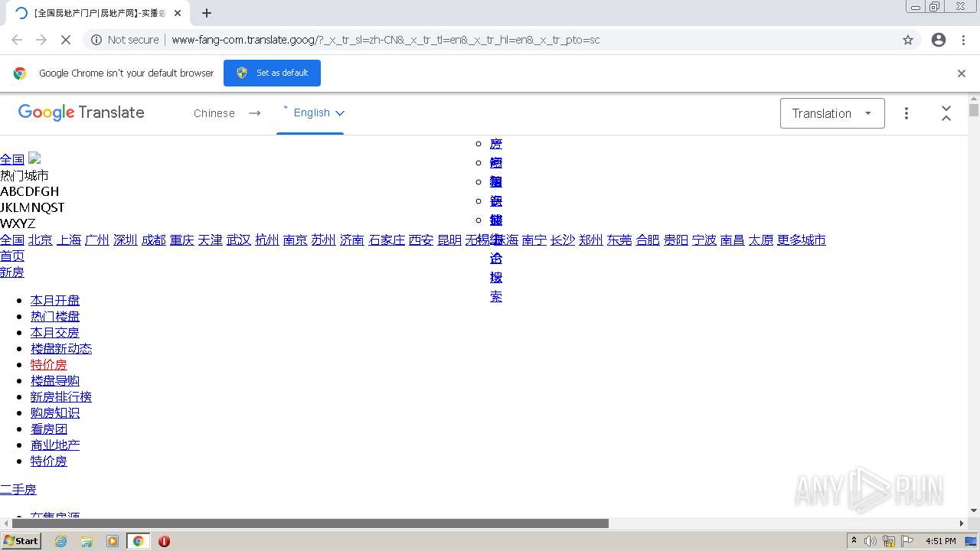
Task: Click the address bar URL
Action: [x=386, y=40]
